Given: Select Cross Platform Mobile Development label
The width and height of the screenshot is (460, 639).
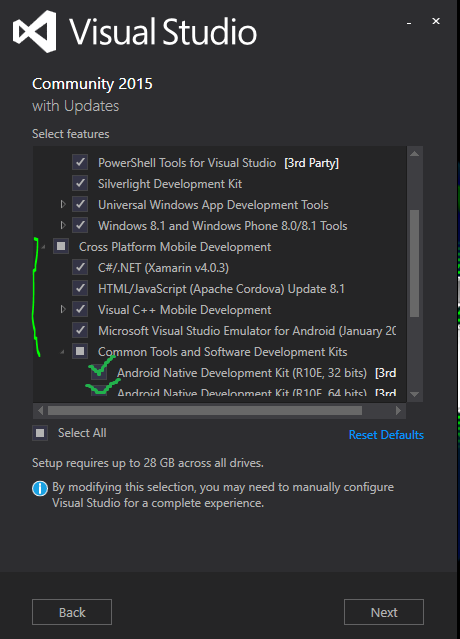Looking at the screenshot, I should point(175,247).
